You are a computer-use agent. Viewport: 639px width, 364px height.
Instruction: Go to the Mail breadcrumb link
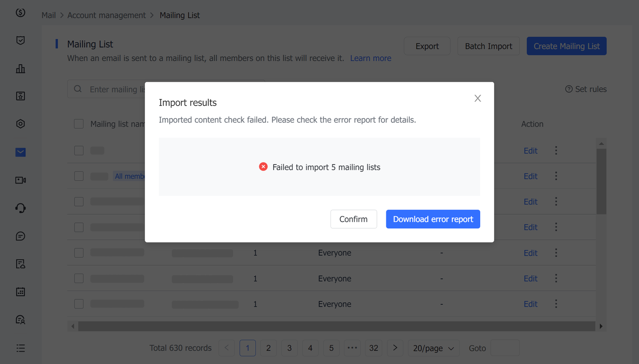(48, 15)
